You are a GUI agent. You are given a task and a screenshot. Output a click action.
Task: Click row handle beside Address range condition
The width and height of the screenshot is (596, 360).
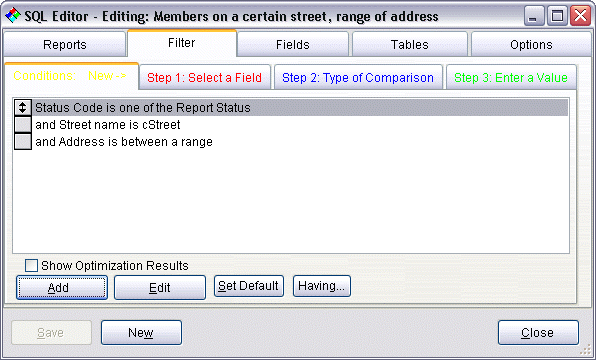(23, 141)
